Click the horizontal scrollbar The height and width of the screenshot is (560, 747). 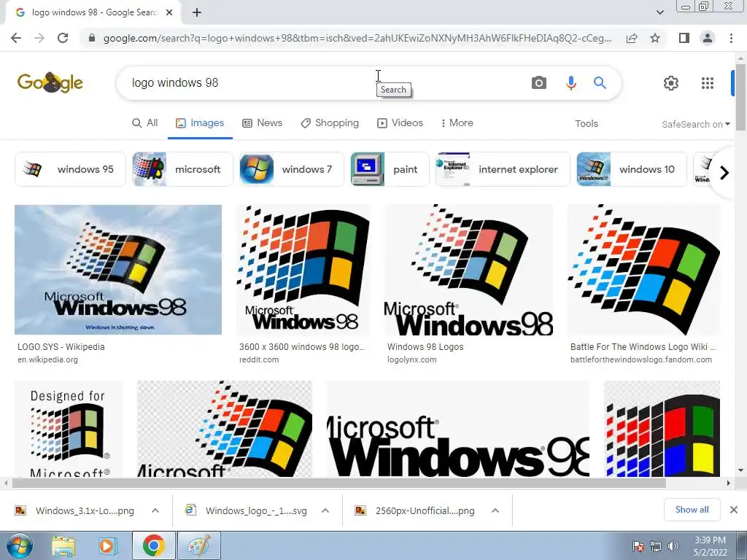(x=339, y=483)
